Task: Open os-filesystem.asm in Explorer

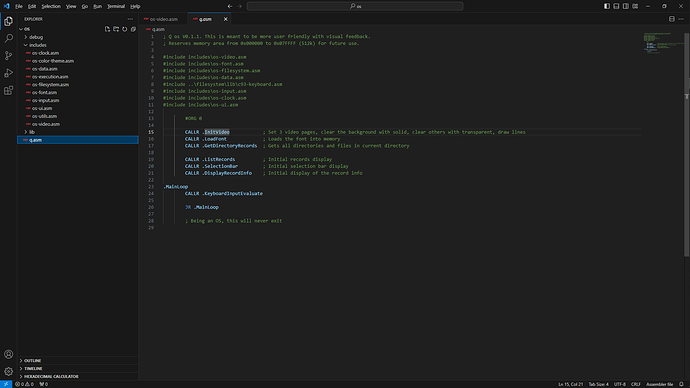Action: coord(78,84)
